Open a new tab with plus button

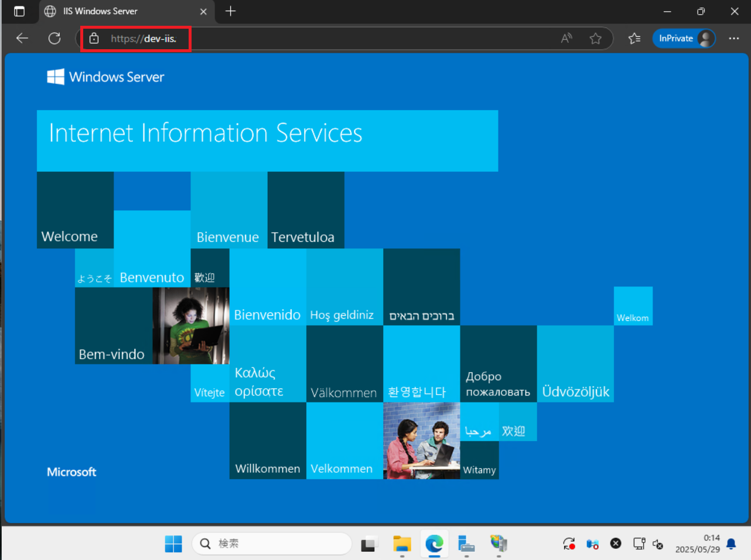point(231,11)
